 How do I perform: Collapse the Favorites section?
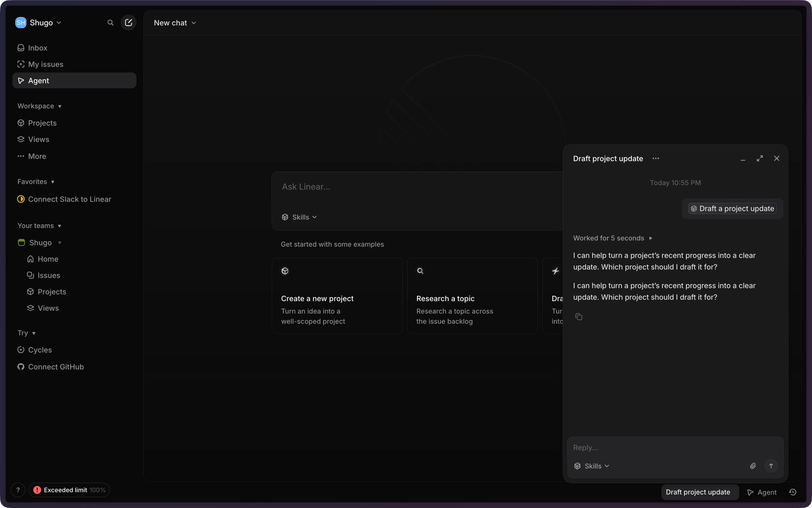[x=36, y=182]
